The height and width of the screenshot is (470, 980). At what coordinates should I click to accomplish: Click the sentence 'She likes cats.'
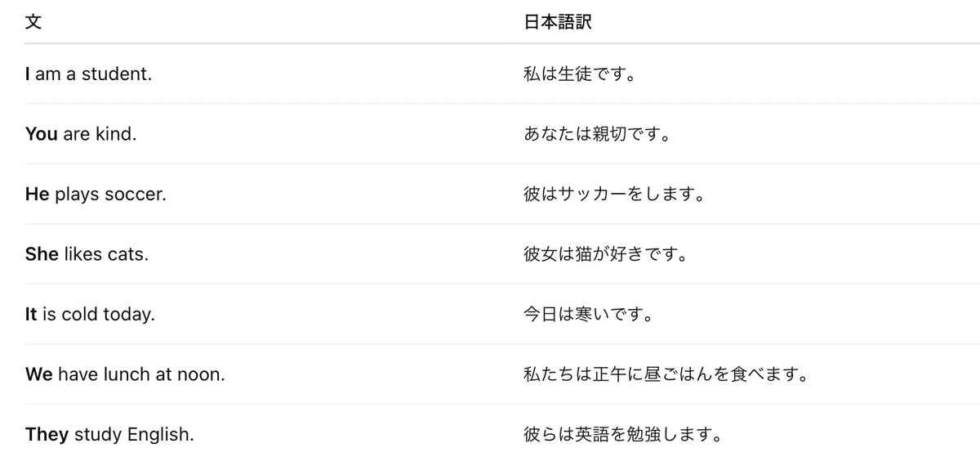(x=87, y=254)
